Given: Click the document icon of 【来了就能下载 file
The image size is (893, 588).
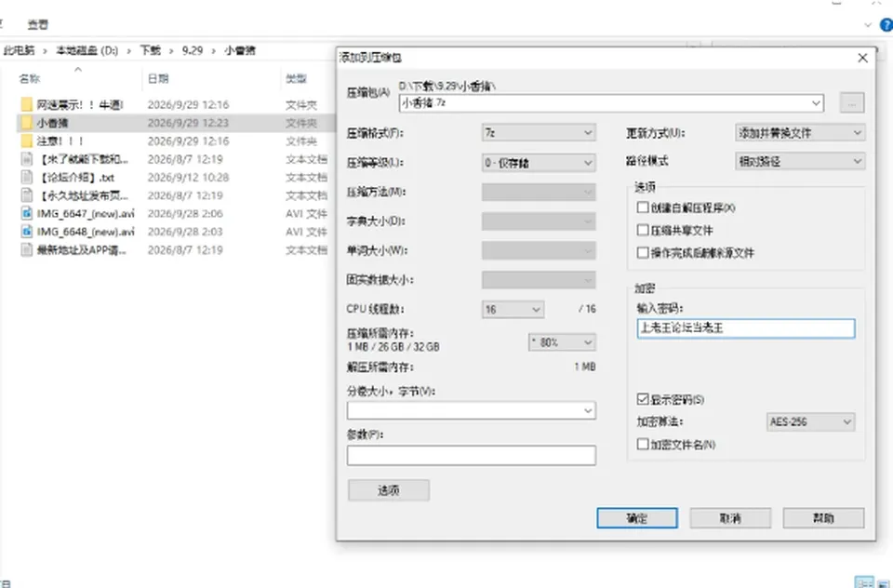Looking at the screenshot, I should click(26, 159).
